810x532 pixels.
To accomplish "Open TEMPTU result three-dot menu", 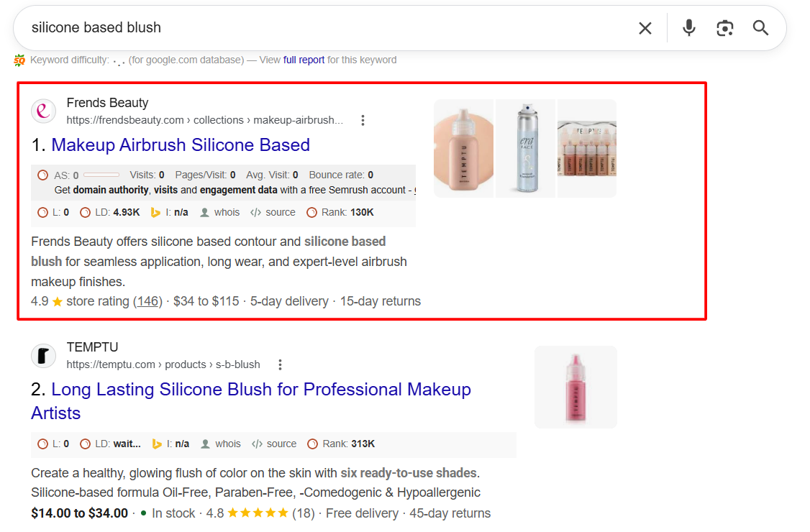I will (x=280, y=364).
